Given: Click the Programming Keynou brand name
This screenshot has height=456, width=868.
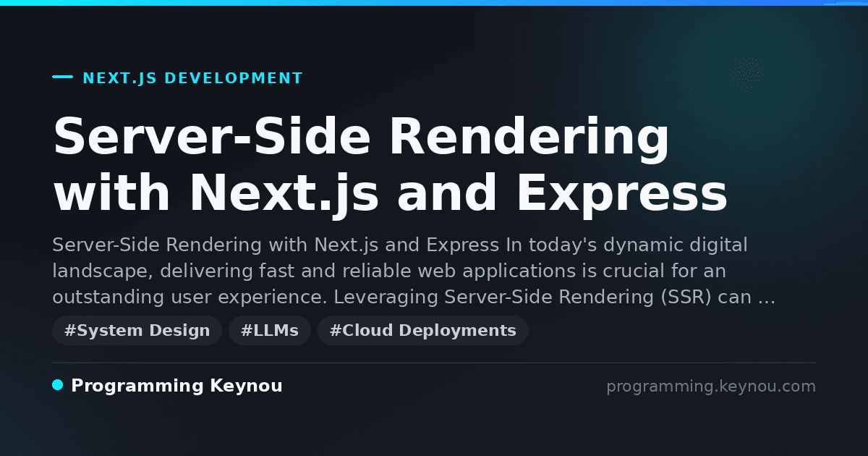Looking at the screenshot, I should click(176, 386).
